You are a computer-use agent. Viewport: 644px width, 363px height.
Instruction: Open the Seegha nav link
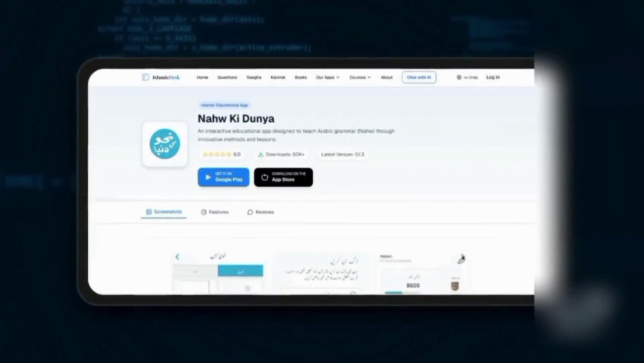pos(254,77)
